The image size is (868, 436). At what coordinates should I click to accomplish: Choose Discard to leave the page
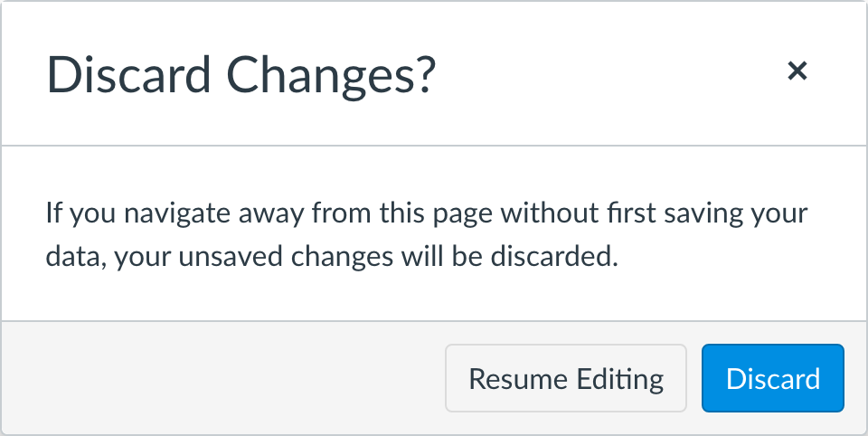[x=773, y=378]
